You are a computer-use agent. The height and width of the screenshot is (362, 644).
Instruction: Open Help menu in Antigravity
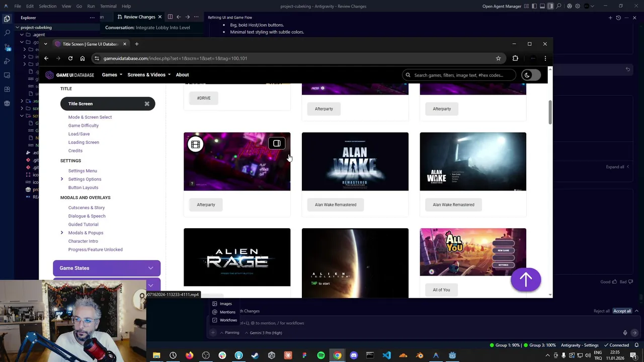tap(126, 6)
